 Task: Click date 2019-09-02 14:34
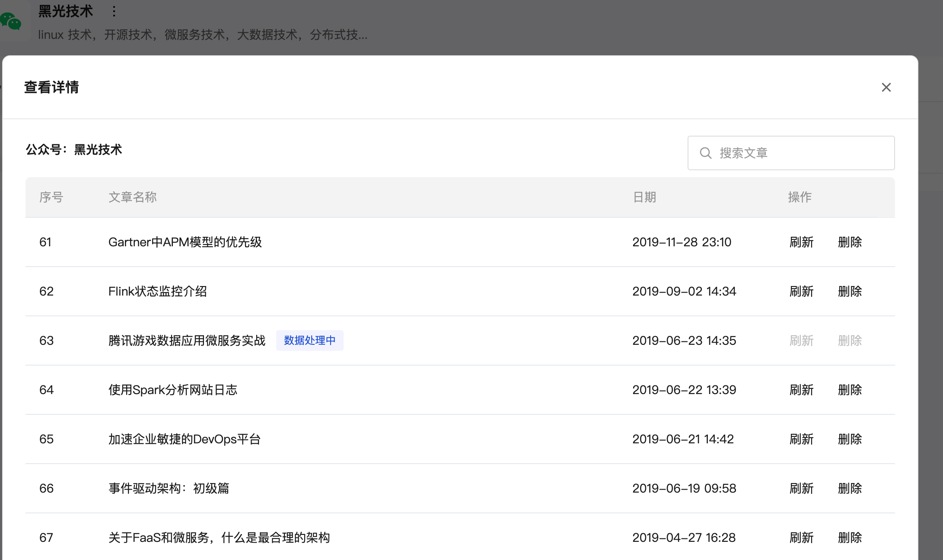(684, 291)
